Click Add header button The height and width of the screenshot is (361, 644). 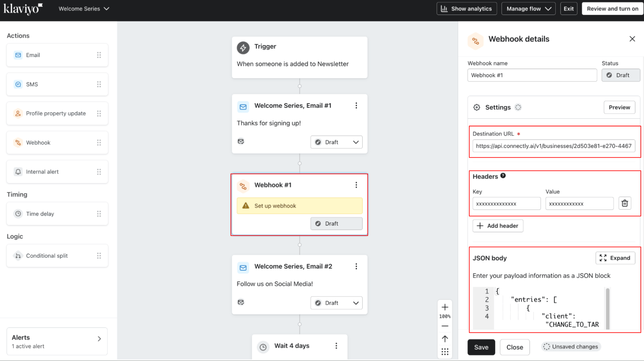pos(498,226)
